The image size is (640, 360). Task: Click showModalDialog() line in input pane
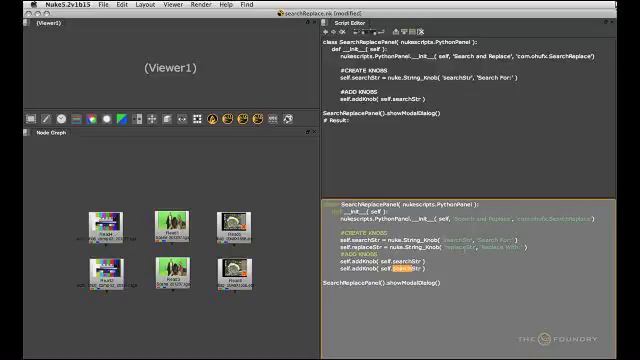[x=382, y=283]
